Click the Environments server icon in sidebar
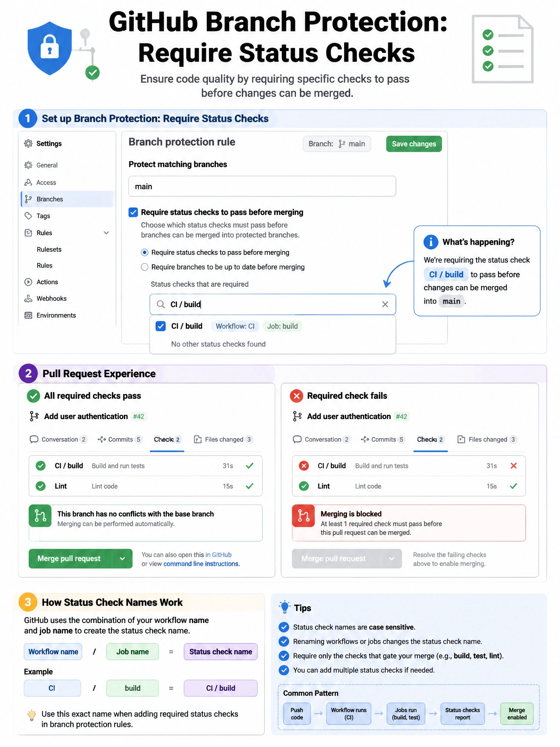 pos(28,315)
